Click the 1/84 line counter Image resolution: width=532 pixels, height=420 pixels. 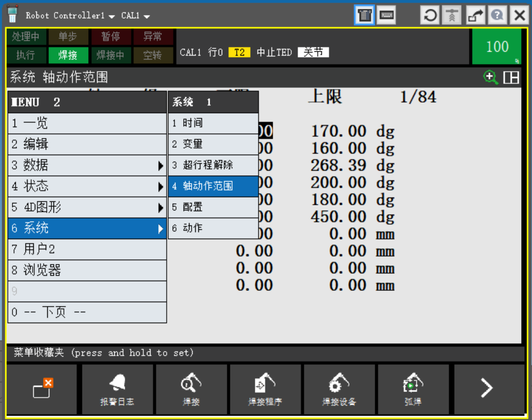pyautogui.click(x=418, y=97)
